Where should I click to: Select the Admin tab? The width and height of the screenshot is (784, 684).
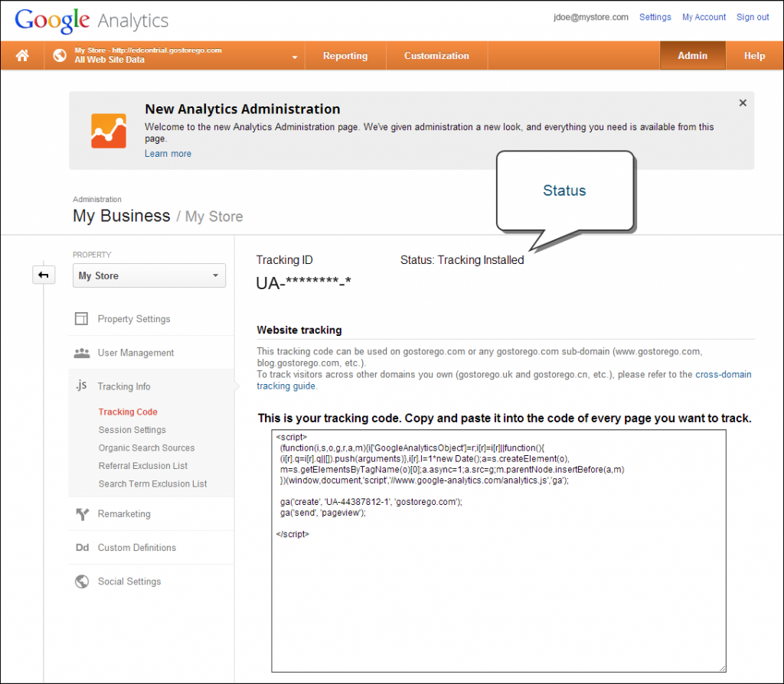(x=692, y=55)
